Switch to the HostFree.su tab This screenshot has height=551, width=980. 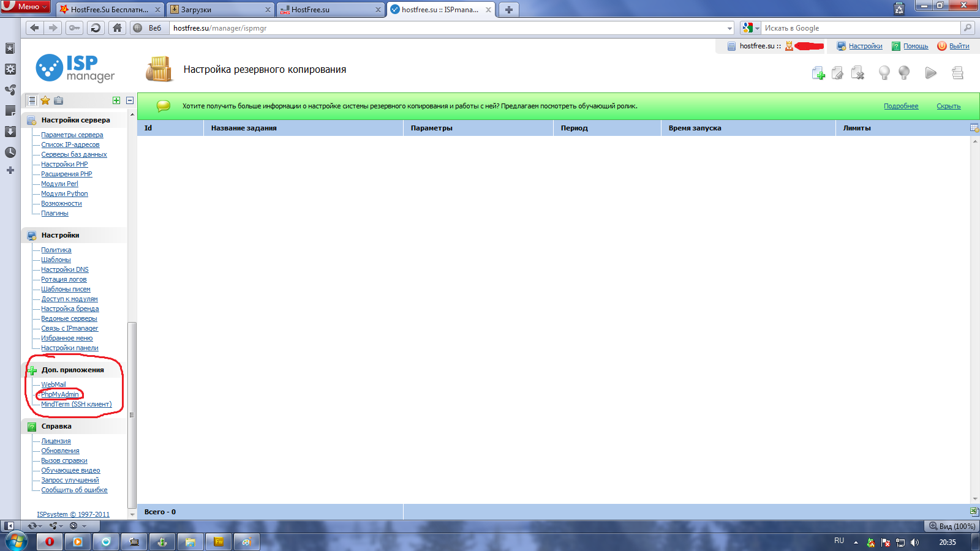[x=330, y=9]
